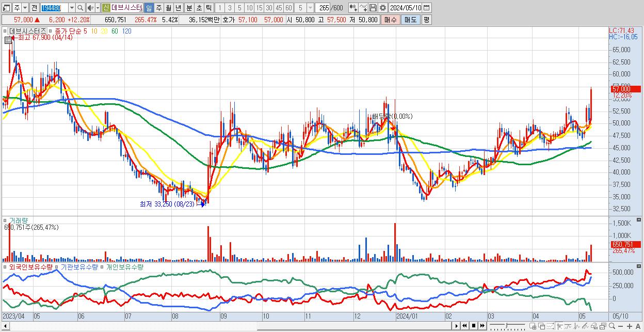Click the 매도 sell button
The image size is (644, 332).
pos(410,20)
